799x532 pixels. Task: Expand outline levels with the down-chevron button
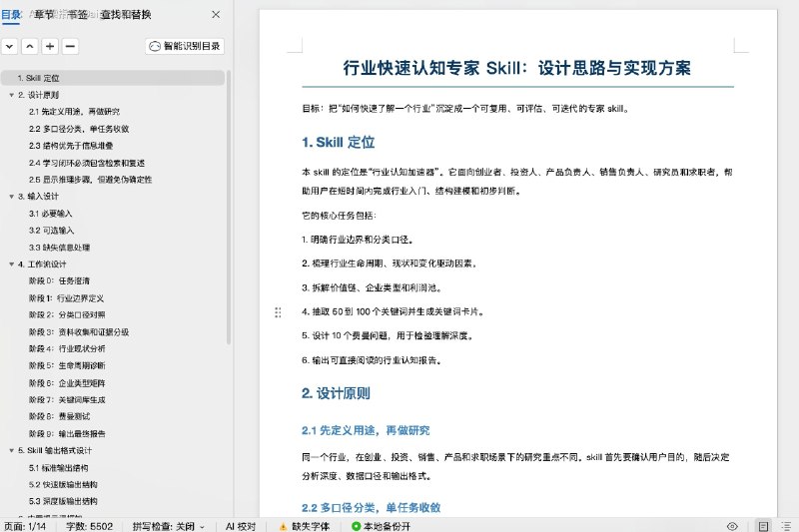pyautogui.click(x=10, y=46)
